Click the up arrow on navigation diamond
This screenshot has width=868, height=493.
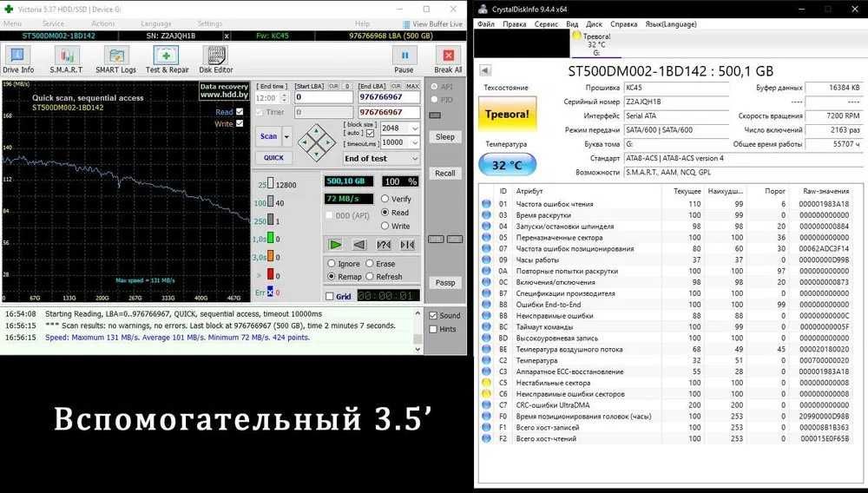[x=316, y=132]
